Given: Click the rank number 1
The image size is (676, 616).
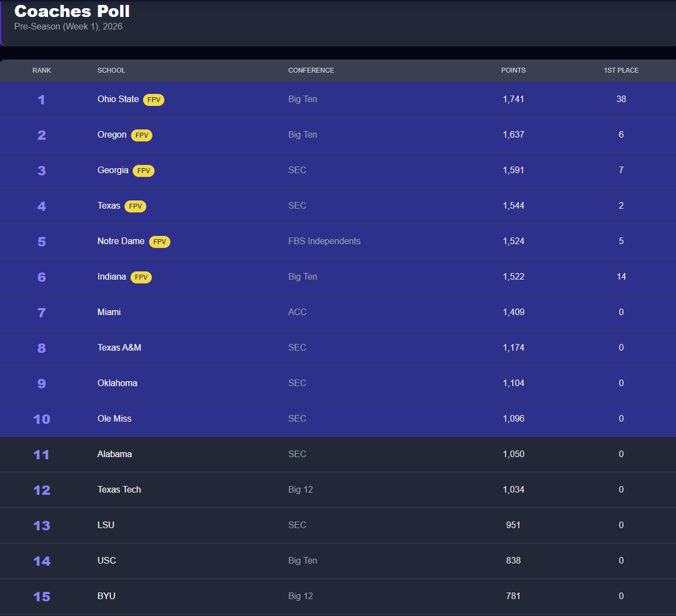Looking at the screenshot, I should [41, 99].
